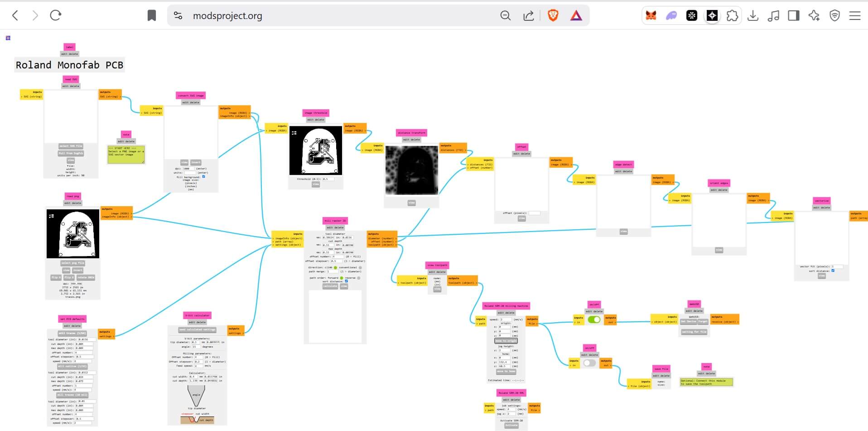Toggle the browser sidebar panel icon
The width and height of the screenshot is (868, 431).
coord(794,16)
